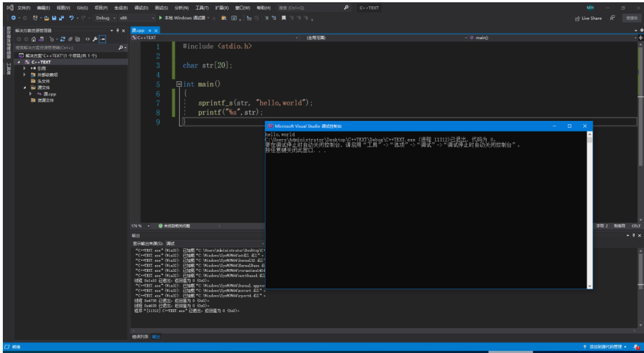Click the Save All toolbar icon
Image resolution: width=644 pixels, height=353 pixels.
pyautogui.click(x=62, y=18)
